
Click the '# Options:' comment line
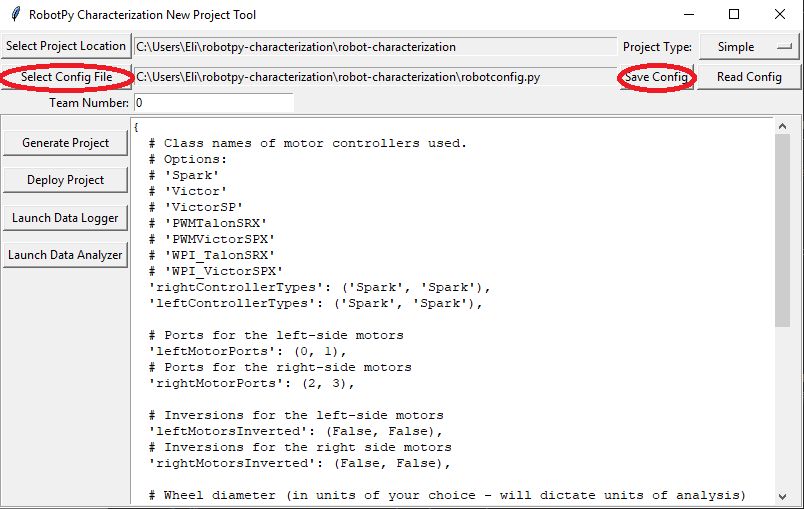click(x=188, y=159)
